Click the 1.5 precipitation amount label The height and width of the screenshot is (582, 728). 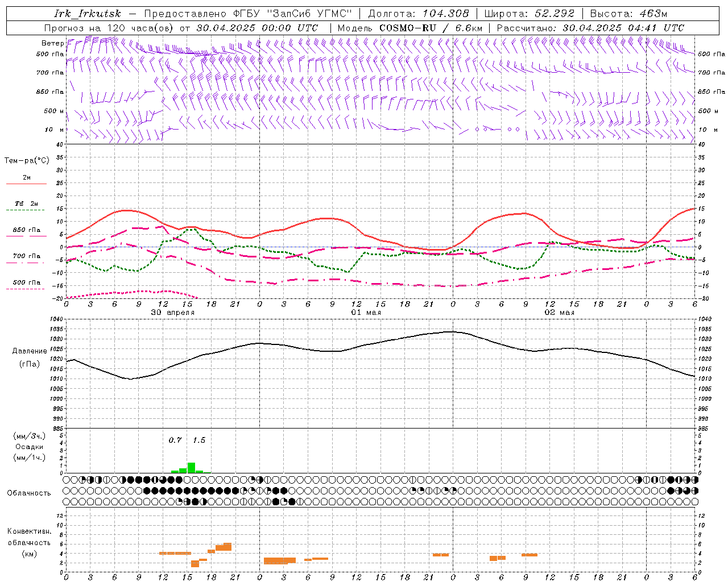(199, 440)
